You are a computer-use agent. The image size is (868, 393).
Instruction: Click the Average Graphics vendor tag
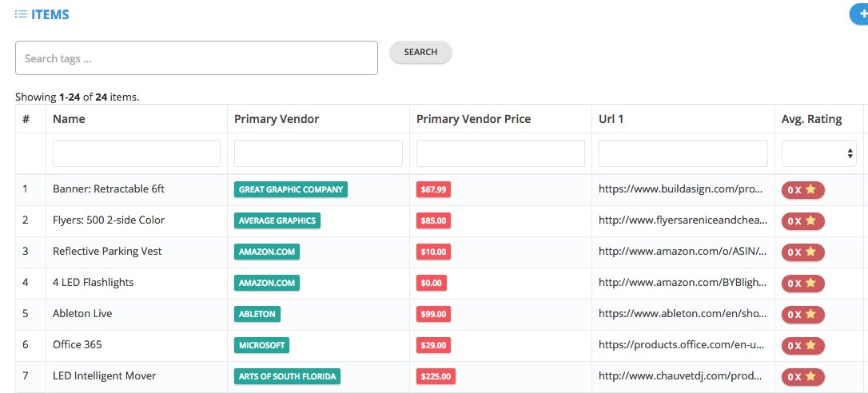[x=277, y=220]
